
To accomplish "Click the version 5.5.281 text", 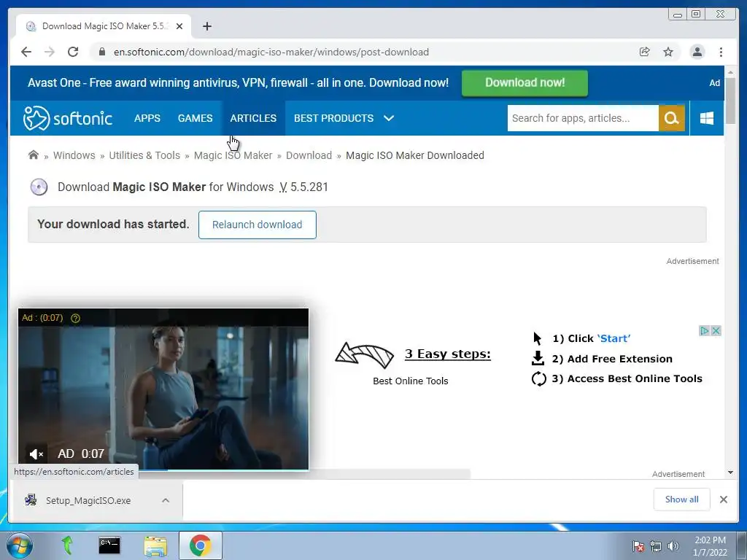I will coord(309,187).
